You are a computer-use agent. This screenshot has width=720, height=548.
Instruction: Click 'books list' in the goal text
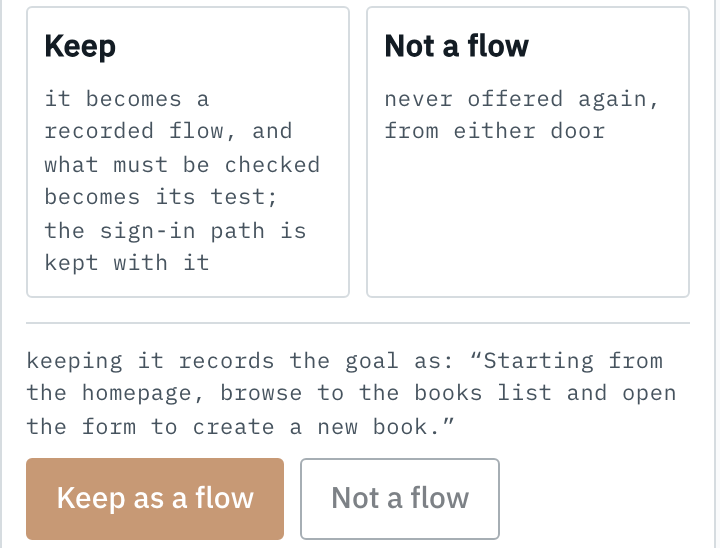click(483, 393)
